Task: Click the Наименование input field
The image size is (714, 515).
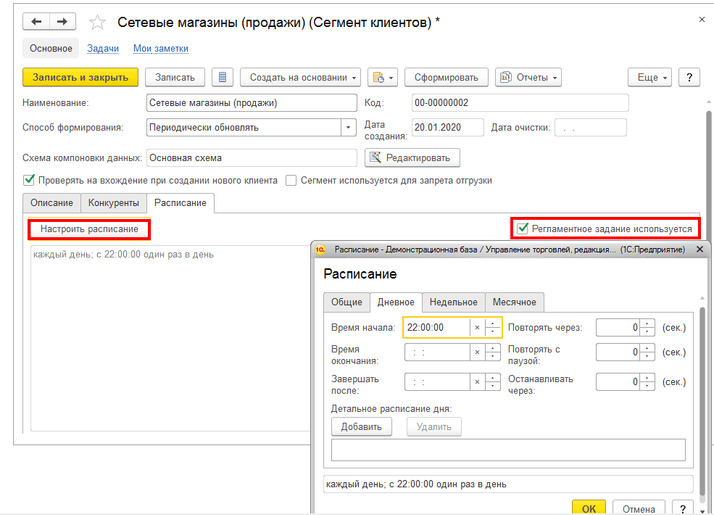Action: (x=250, y=102)
